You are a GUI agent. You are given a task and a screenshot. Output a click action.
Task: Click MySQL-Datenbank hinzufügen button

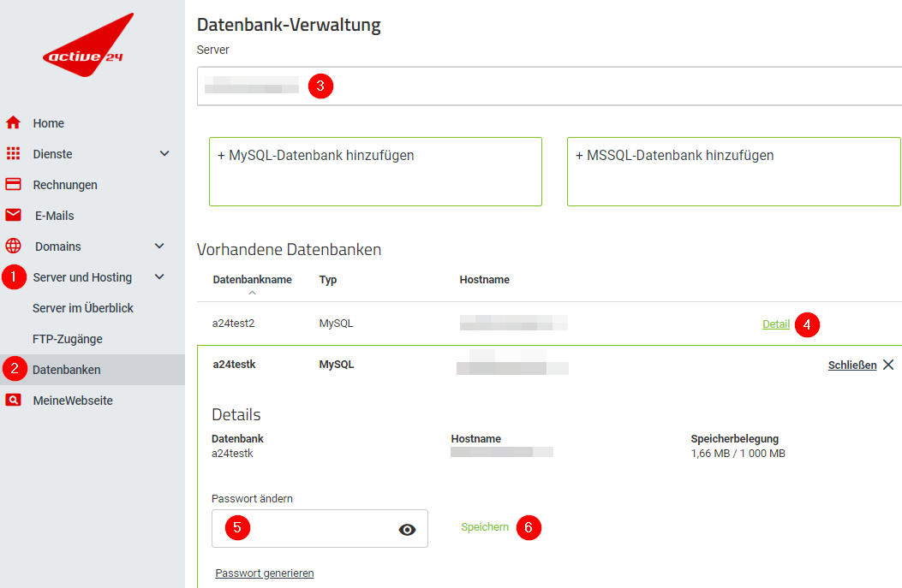pos(375,171)
